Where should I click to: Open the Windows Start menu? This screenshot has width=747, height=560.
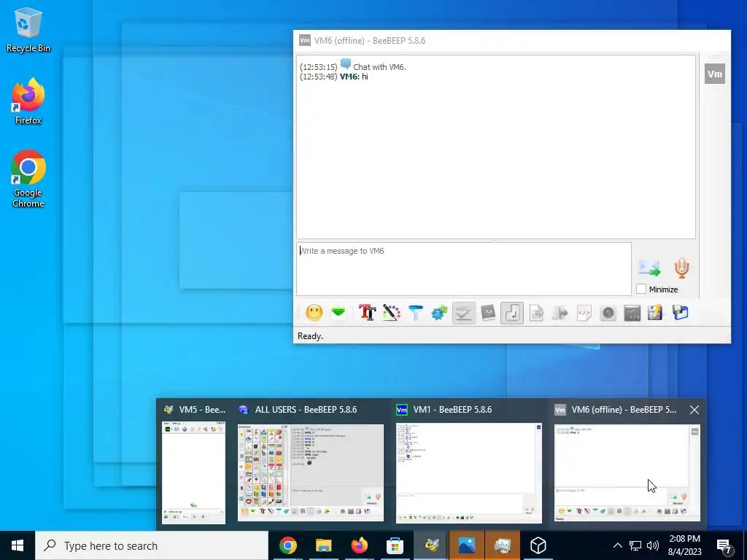pyautogui.click(x=18, y=545)
